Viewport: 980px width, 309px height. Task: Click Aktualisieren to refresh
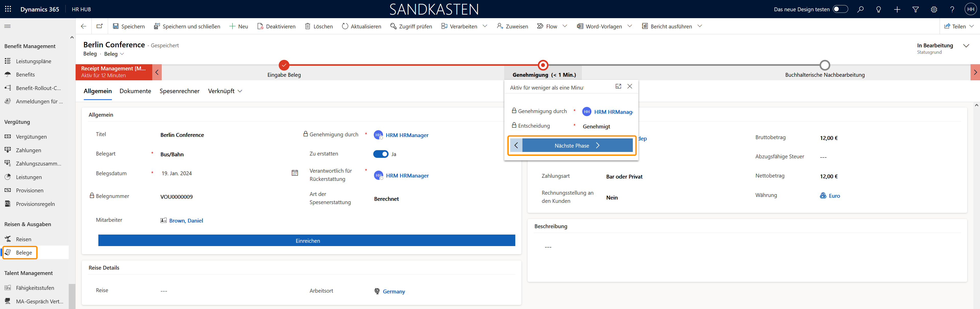point(361,26)
